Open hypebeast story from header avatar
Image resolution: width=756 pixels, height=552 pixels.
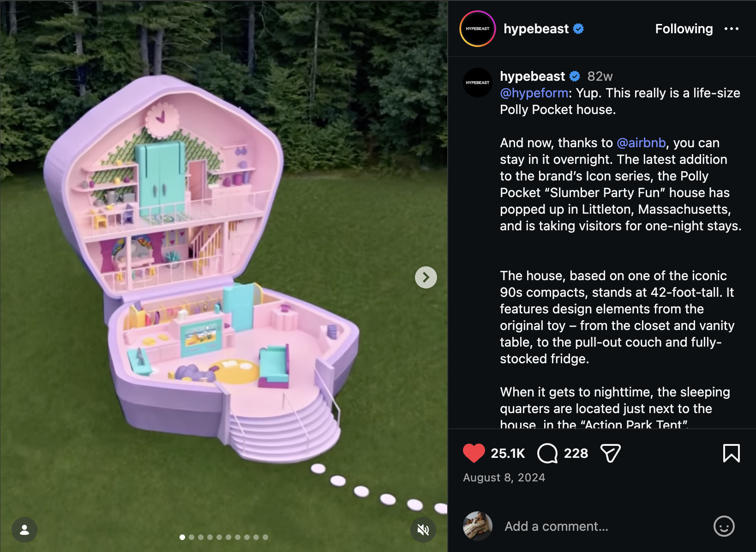(478, 29)
